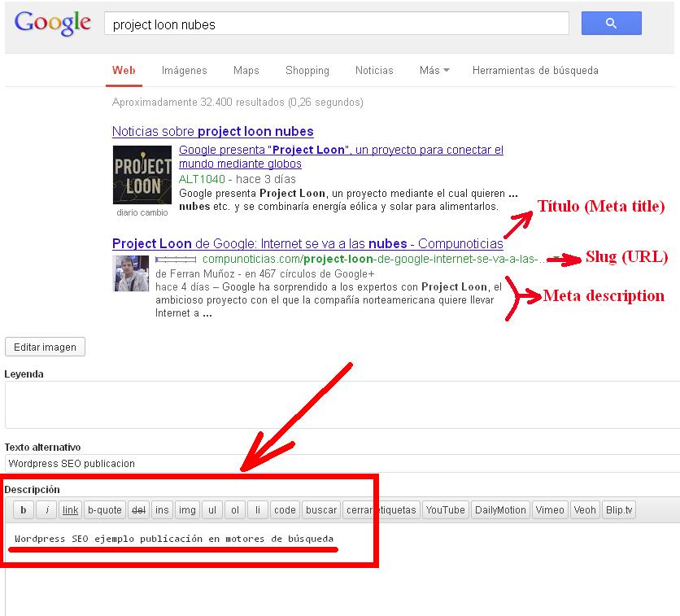This screenshot has width=680, height=616.
Task: Switch to the Imágenes tab
Action: 184,71
